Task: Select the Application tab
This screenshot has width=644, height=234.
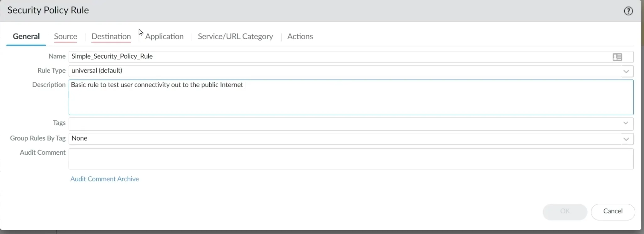Action: point(164,36)
